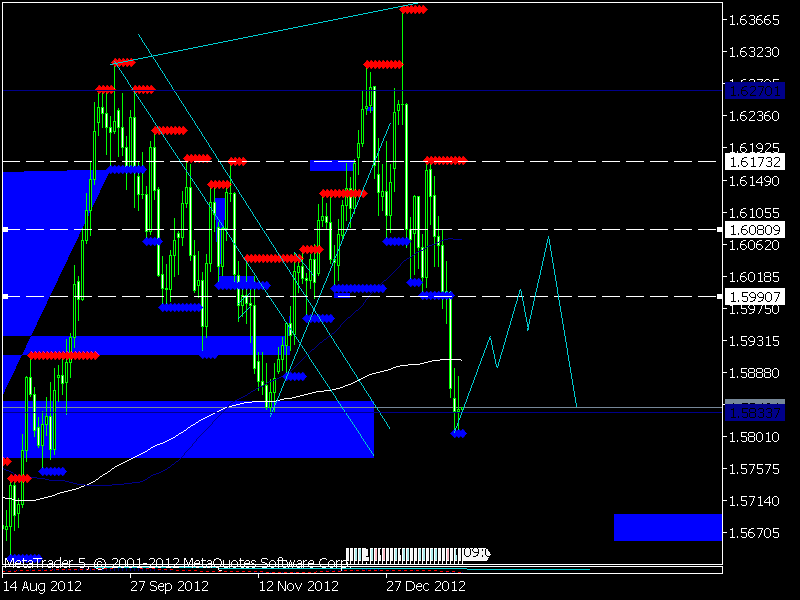Viewport: 800px width, 600px height.
Task: Select the 1.61732 dashed level price label
Action: click(755, 162)
